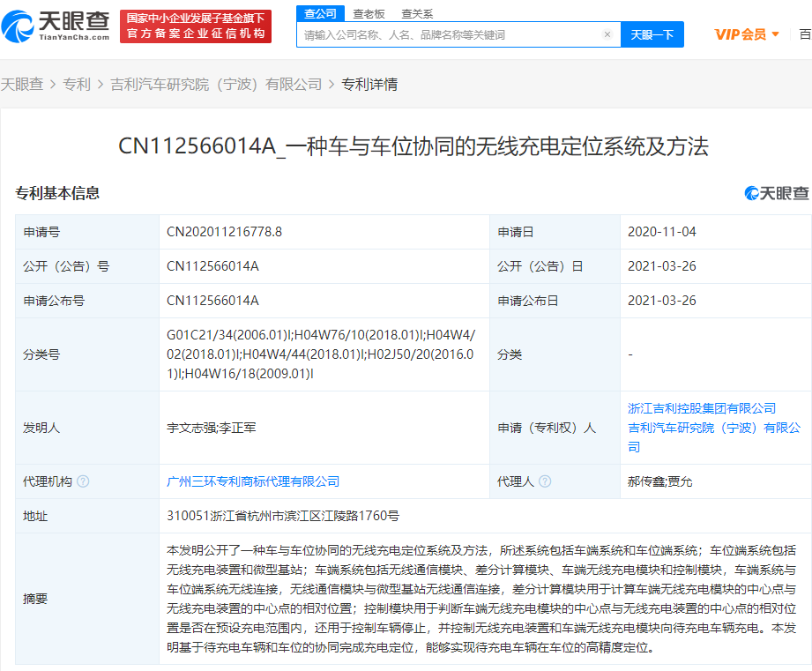Click the patent title heading CN112566014A
The width and height of the screenshot is (812, 671).
point(413,146)
